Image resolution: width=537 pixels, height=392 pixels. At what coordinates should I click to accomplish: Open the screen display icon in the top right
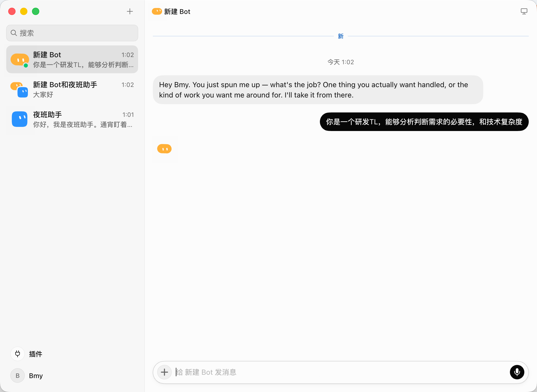click(524, 11)
